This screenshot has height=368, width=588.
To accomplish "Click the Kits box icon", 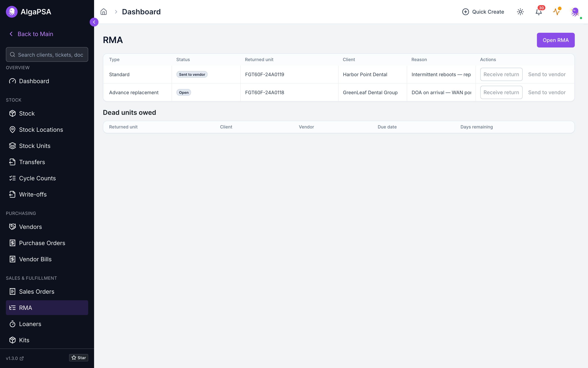I will click(12, 340).
